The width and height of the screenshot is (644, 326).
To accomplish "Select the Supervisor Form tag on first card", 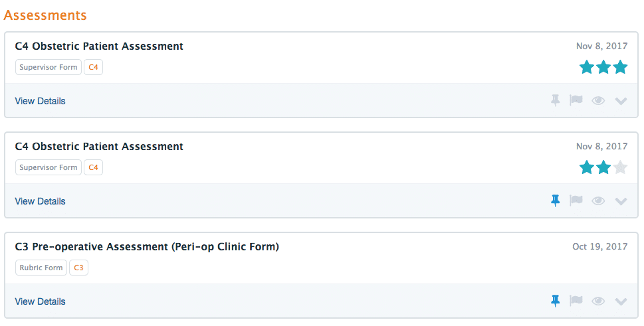I will [49, 67].
